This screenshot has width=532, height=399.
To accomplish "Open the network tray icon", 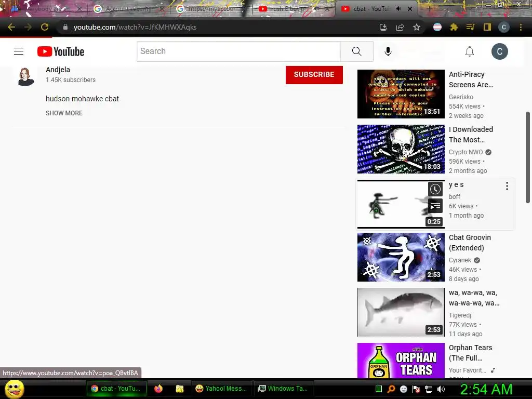I will click(x=429, y=389).
